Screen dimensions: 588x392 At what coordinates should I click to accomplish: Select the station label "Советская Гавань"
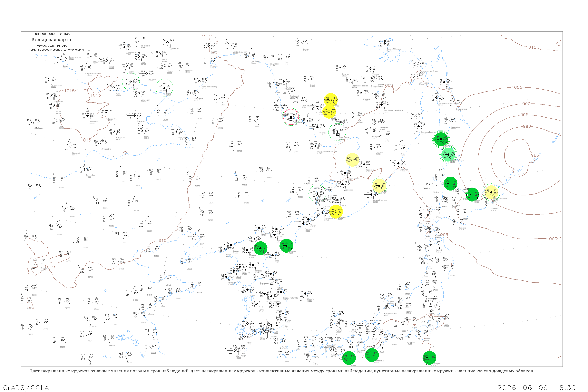tap(427, 132)
